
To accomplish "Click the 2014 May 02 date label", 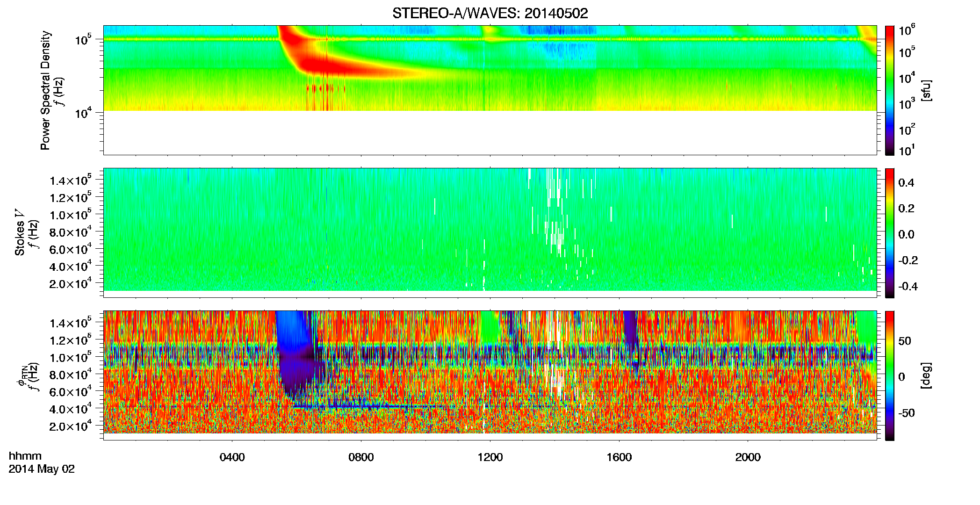I will point(42,469).
